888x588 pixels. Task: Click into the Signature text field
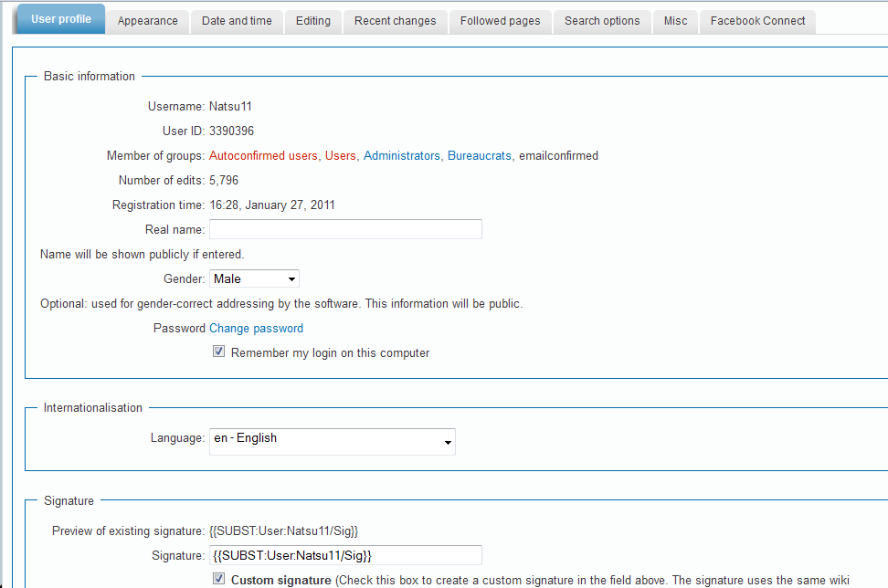click(x=345, y=555)
